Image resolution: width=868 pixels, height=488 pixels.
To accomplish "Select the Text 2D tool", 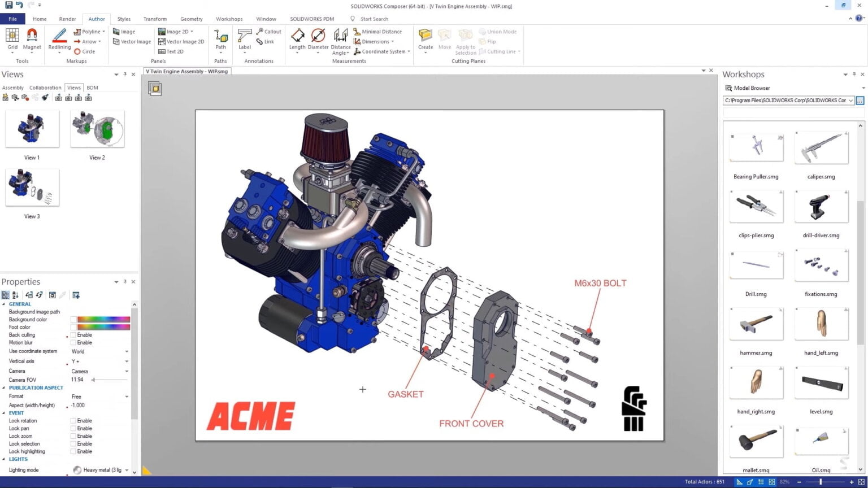I will click(171, 51).
